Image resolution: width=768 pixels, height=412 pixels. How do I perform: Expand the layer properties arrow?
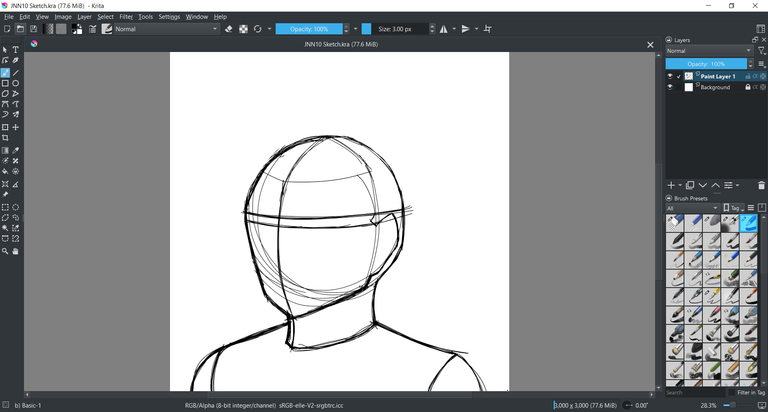(x=738, y=185)
